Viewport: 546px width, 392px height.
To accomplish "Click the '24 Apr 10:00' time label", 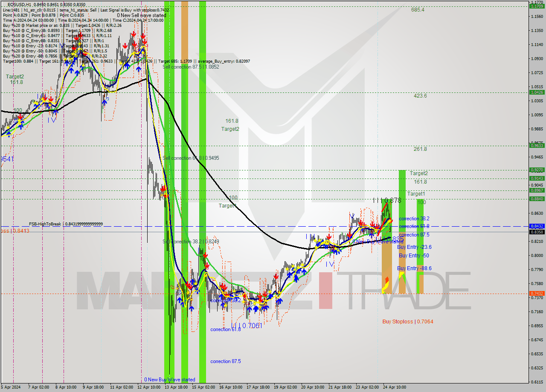I will coord(395,387).
